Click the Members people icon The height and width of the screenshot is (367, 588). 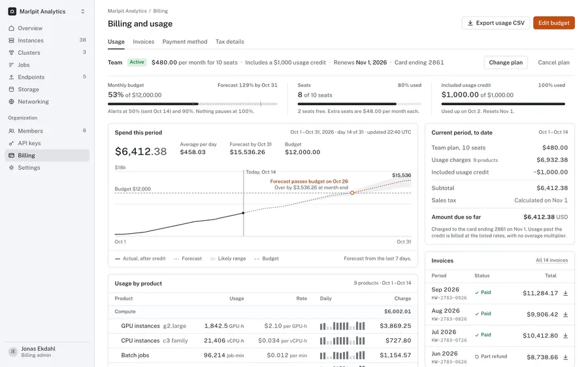(x=11, y=131)
